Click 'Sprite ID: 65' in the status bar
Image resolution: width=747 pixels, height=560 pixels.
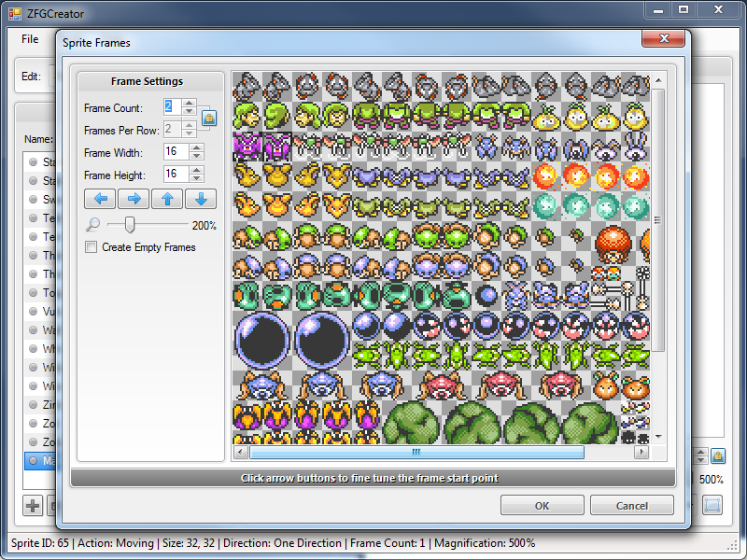click(40, 543)
